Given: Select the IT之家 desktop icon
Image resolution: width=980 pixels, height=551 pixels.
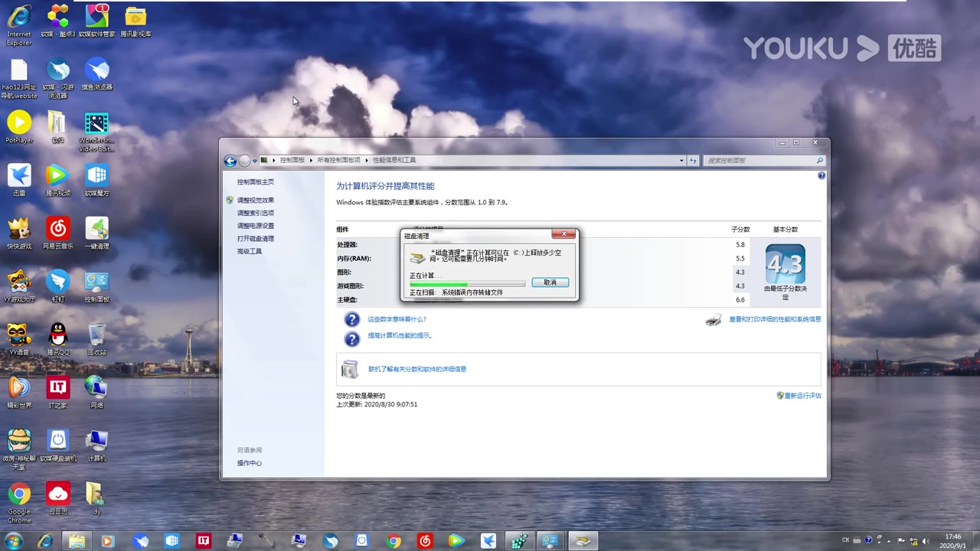Looking at the screenshot, I should [x=58, y=392].
